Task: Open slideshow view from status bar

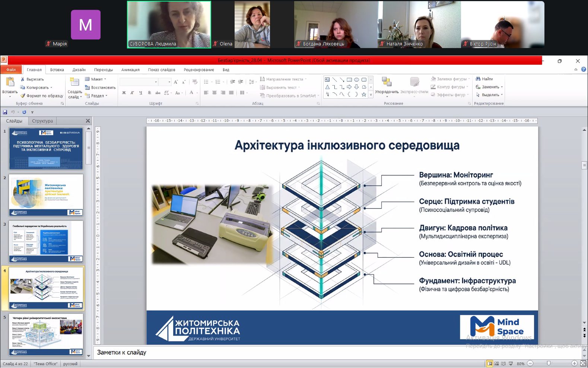Action: pyautogui.click(x=511, y=364)
